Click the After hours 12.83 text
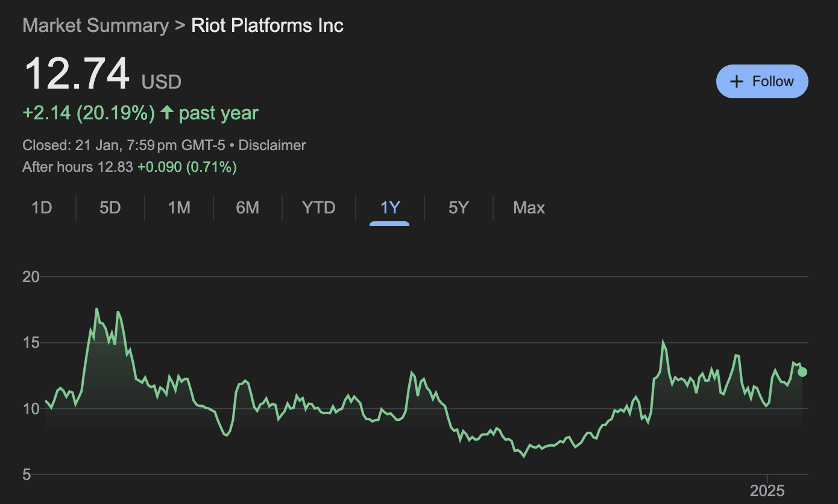 point(77,167)
